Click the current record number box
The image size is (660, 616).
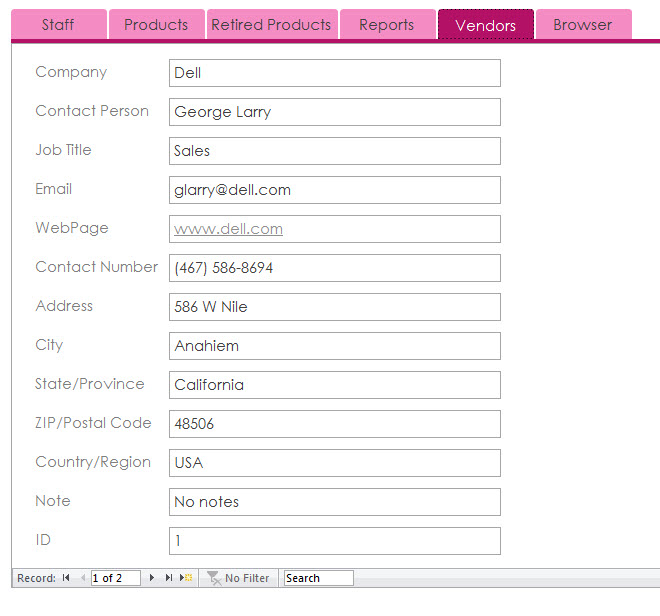click(115, 578)
